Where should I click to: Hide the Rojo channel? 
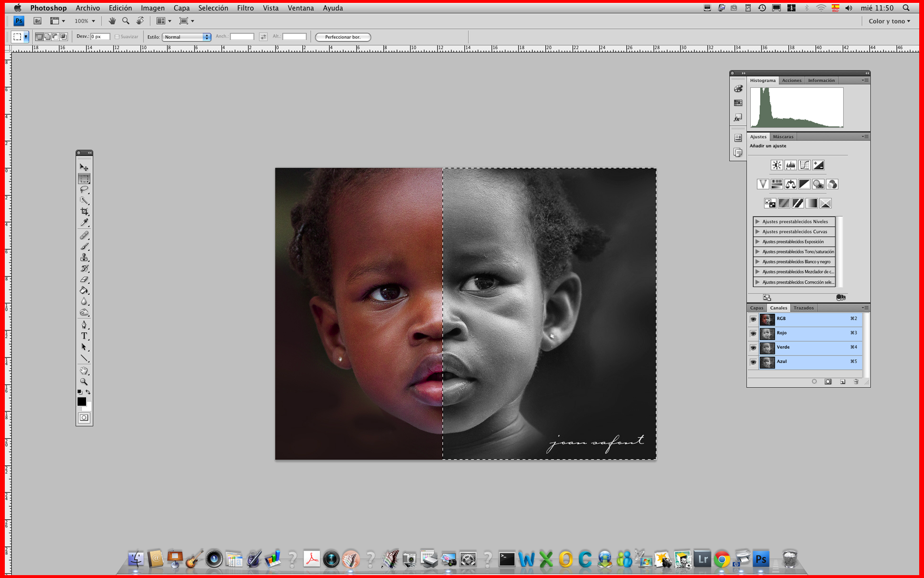pos(753,333)
